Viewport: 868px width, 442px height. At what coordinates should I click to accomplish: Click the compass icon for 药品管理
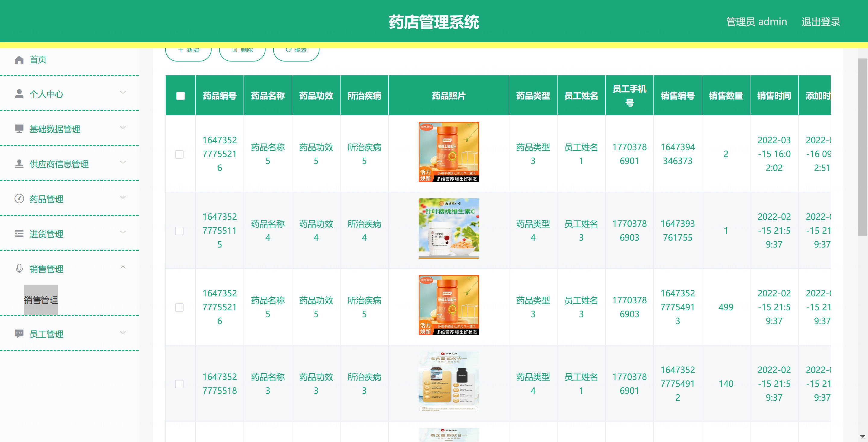coord(19,199)
